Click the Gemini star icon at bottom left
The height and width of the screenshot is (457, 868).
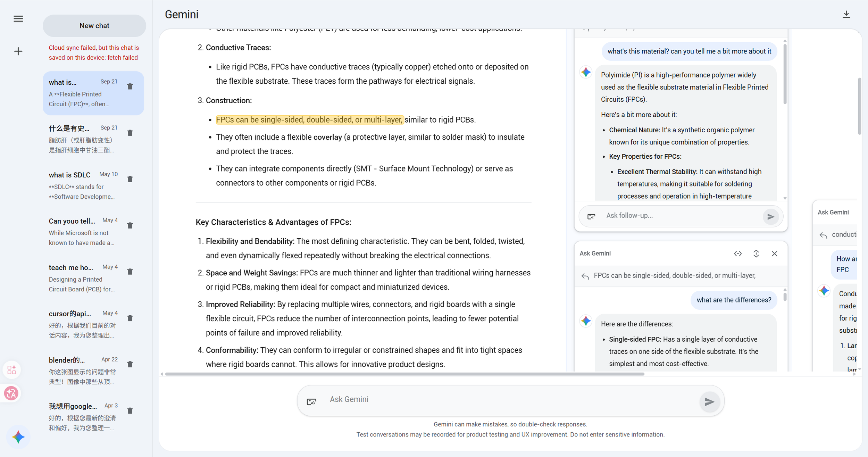(18, 437)
